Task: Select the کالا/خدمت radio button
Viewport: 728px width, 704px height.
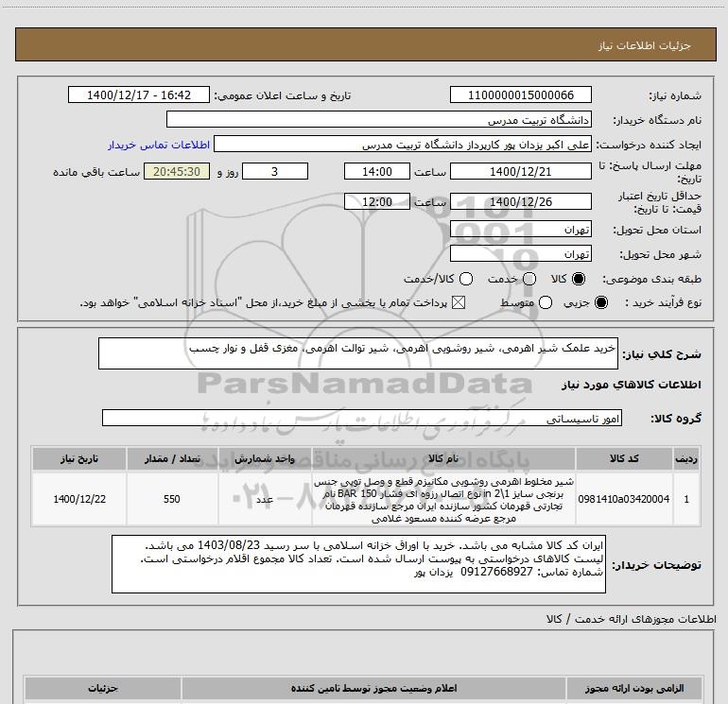Action: [x=466, y=279]
